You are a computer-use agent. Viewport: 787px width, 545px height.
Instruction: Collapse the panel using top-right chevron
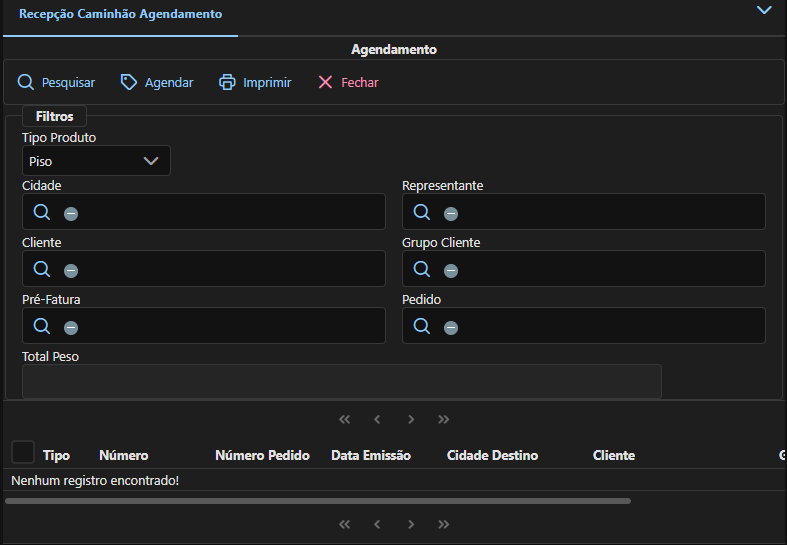pos(764,10)
